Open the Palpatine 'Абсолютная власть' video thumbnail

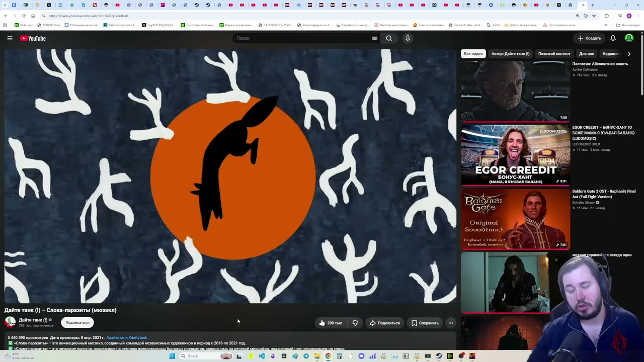point(515,91)
